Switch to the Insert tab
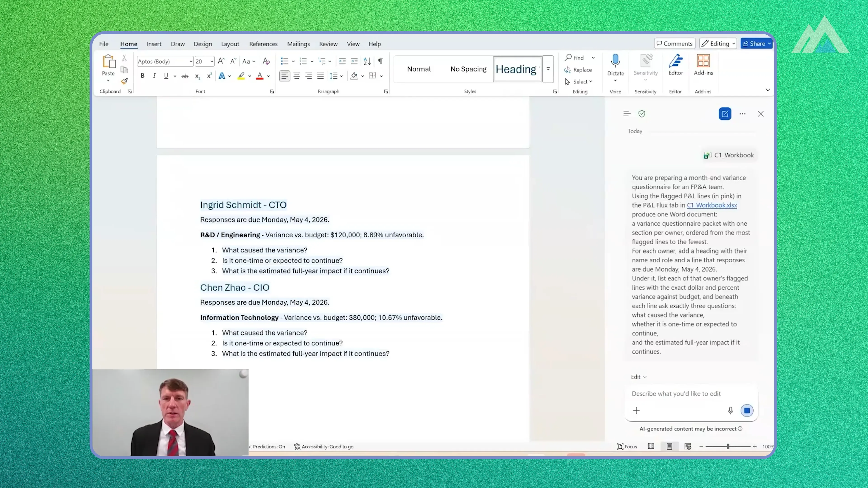 pos(154,44)
